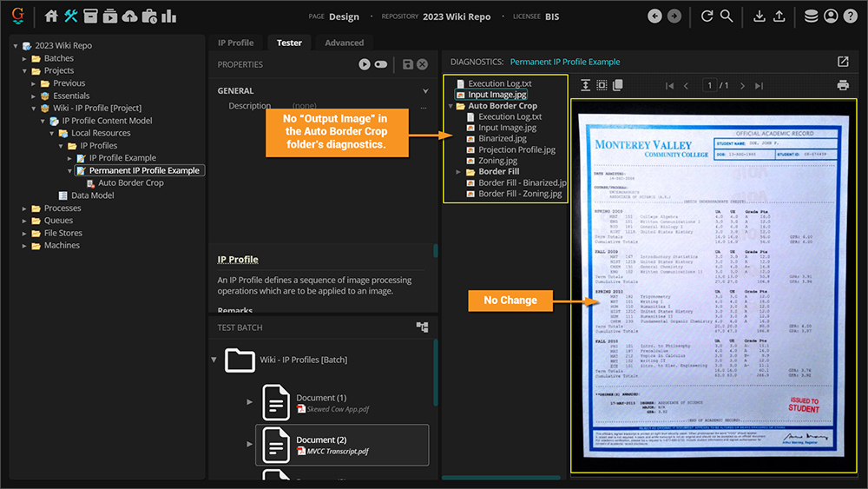Click the refresh icon in top bar

[707, 16]
